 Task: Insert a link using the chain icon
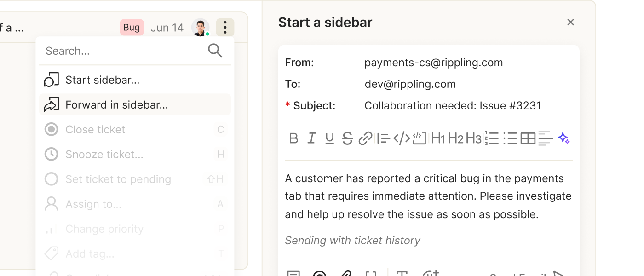click(365, 138)
